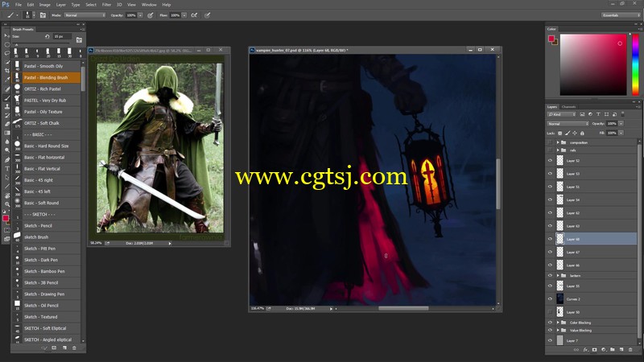Hide Curves 2 layer visibility
The image size is (644, 362).
pyautogui.click(x=550, y=298)
